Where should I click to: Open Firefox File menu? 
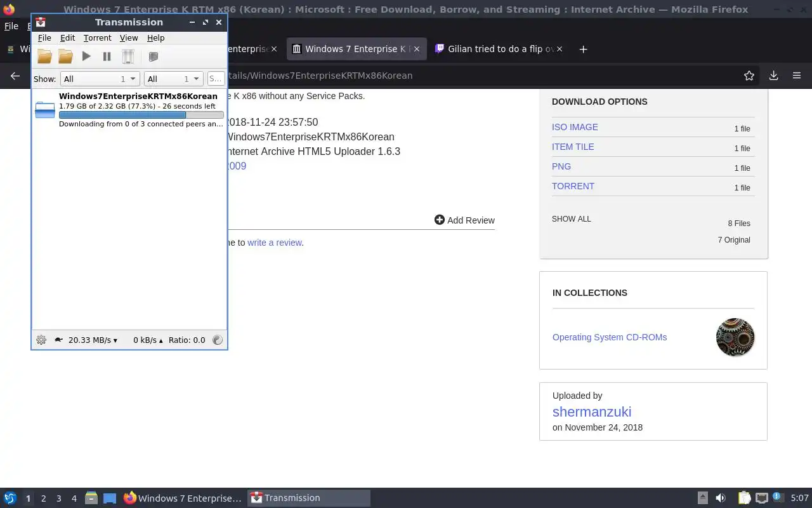11,26
